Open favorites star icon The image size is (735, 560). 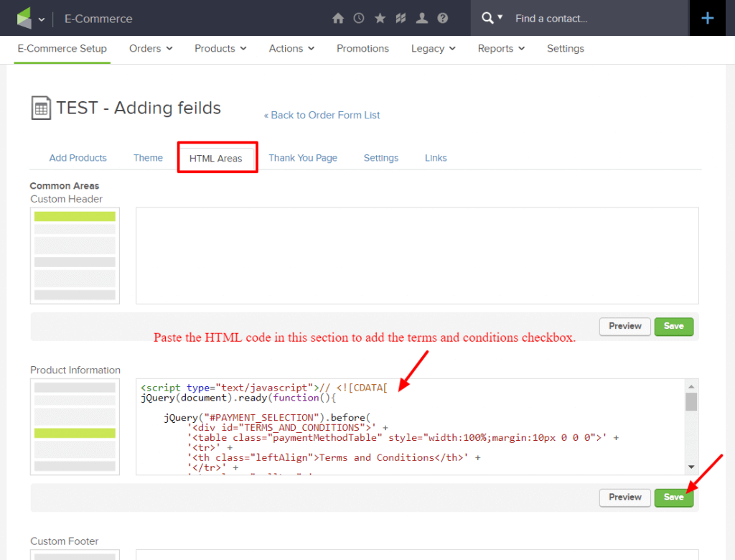click(x=380, y=18)
